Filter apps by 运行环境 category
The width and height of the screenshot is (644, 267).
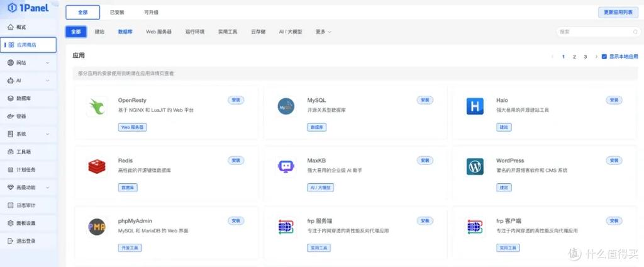coord(195,31)
